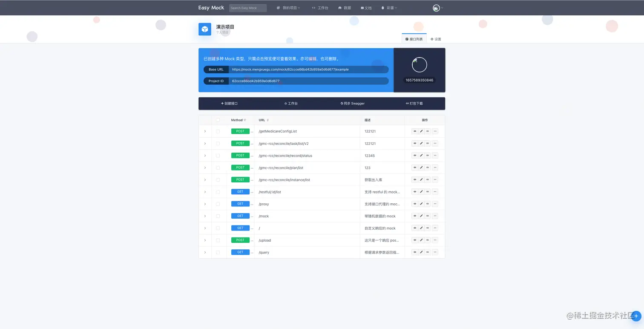Edit the /gmc-rcc/reconcile/task/list/V2 interface

[421, 143]
